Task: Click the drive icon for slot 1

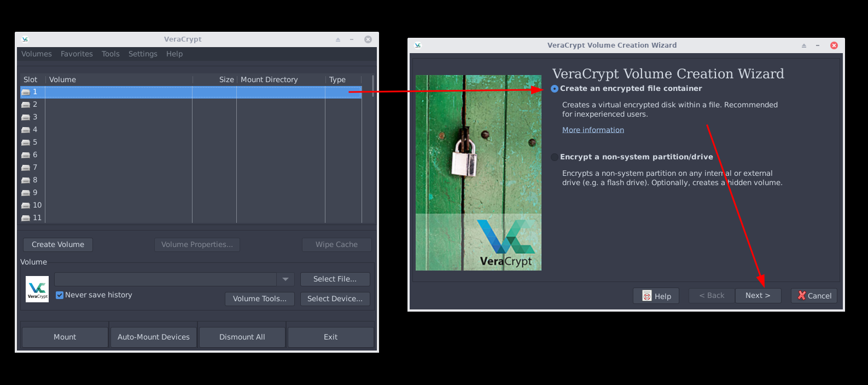Action: pyautogui.click(x=26, y=92)
